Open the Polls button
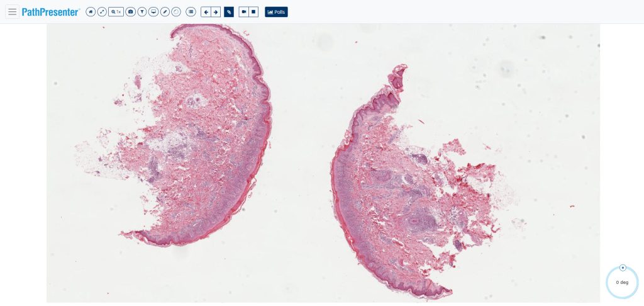The width and height of the screenshot is (644, 306). [x=277, y=12]
